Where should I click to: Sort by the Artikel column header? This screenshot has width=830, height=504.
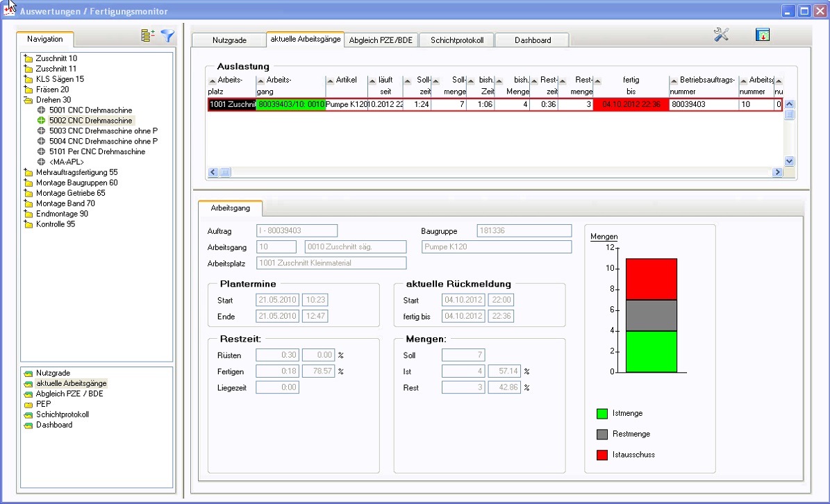point(346,85)
